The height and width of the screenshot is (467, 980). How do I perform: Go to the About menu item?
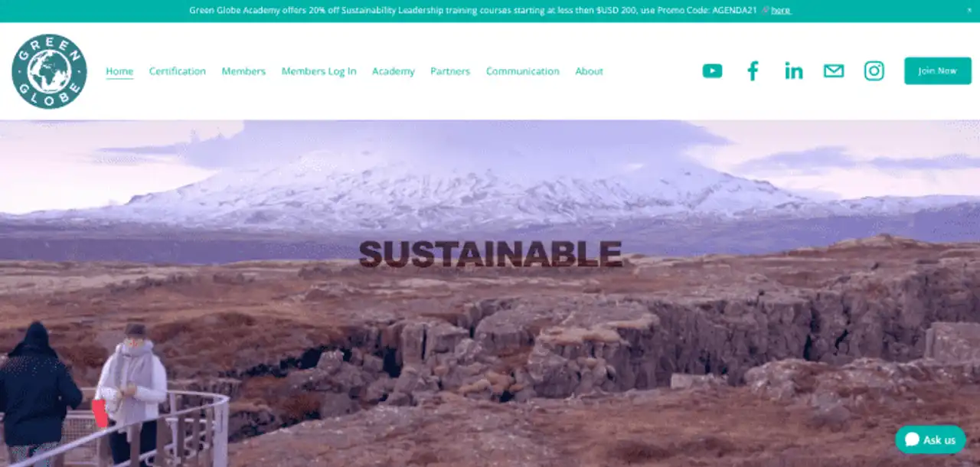pyautogui.click(x=590, y=71)
